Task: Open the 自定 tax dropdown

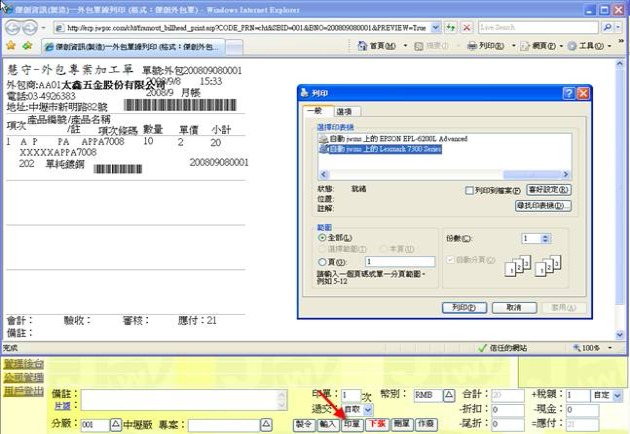Action: coord(618,395)
